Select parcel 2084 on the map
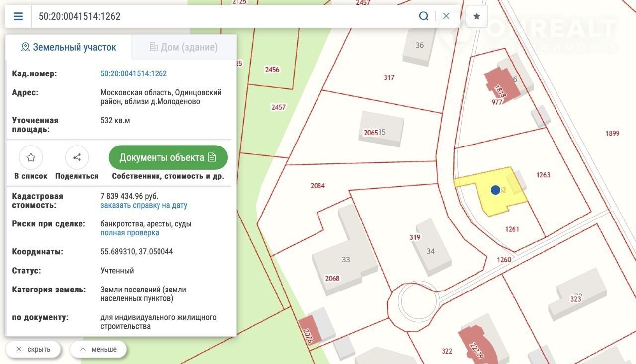Screen dimensions: 636x364 point(318,186)
